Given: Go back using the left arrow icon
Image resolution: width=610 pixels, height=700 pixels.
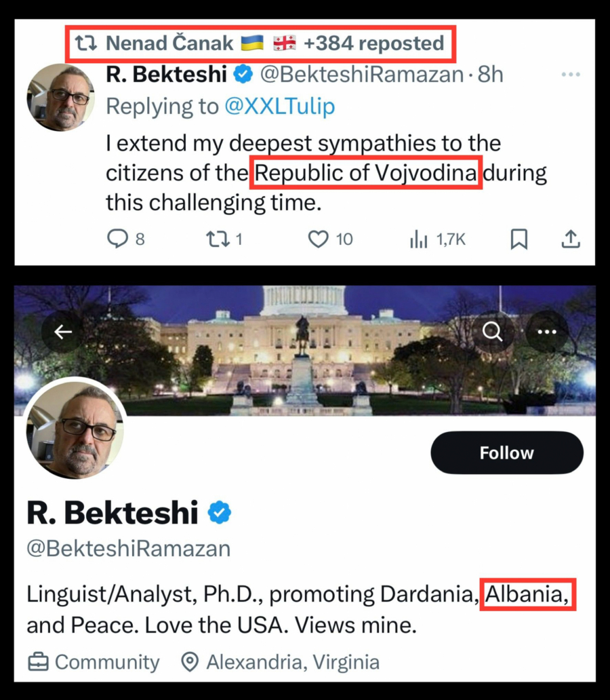Looking at the screenshot, I should [63, 332].
